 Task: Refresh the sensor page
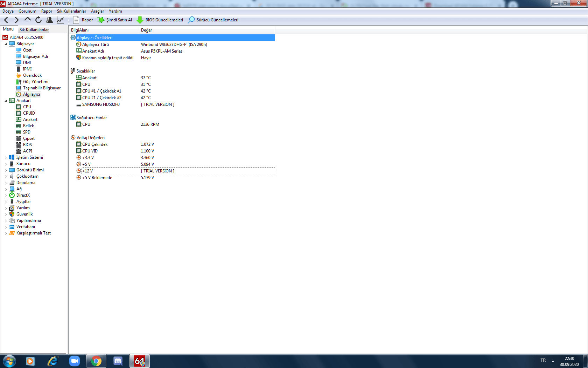(x=38, y=20)
